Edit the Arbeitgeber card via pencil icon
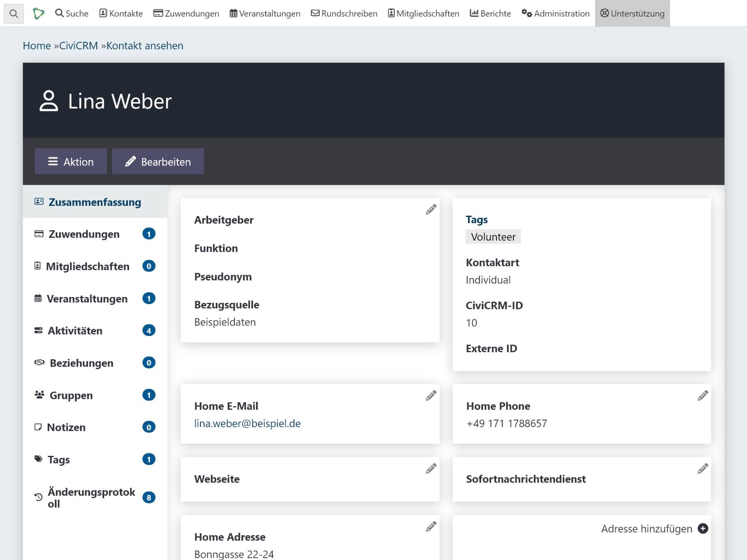Image resolution: width=747 pixels, height=560 pixels. point(431,209)
